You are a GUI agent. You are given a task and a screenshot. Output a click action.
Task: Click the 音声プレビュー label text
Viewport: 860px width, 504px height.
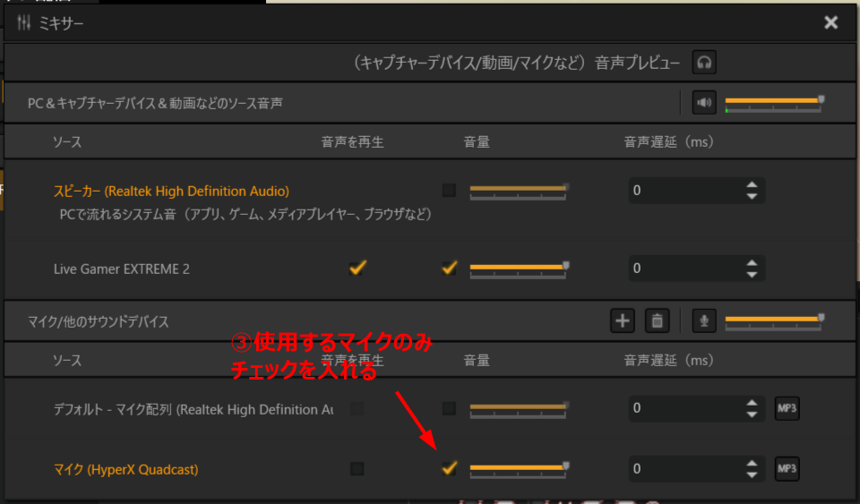pos(637,63)
